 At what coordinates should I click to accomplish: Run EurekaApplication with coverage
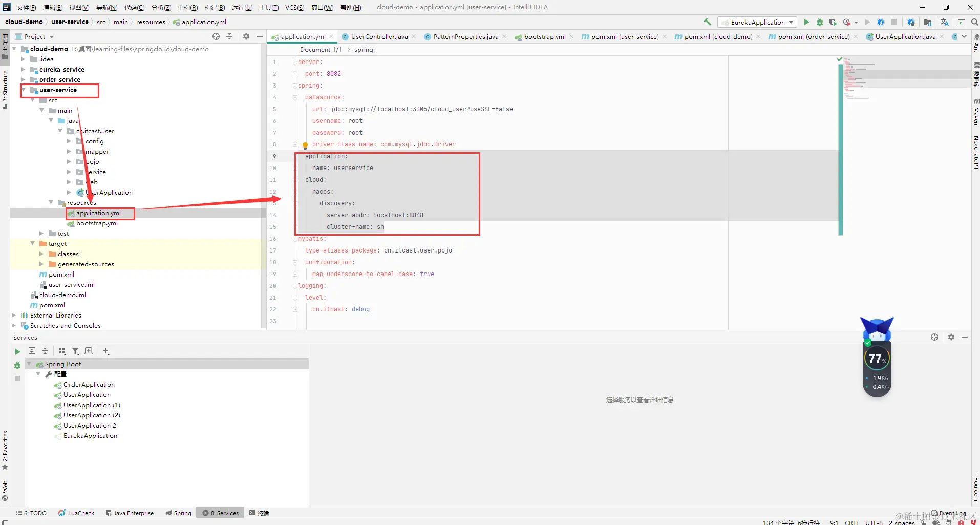click(833, 22)
